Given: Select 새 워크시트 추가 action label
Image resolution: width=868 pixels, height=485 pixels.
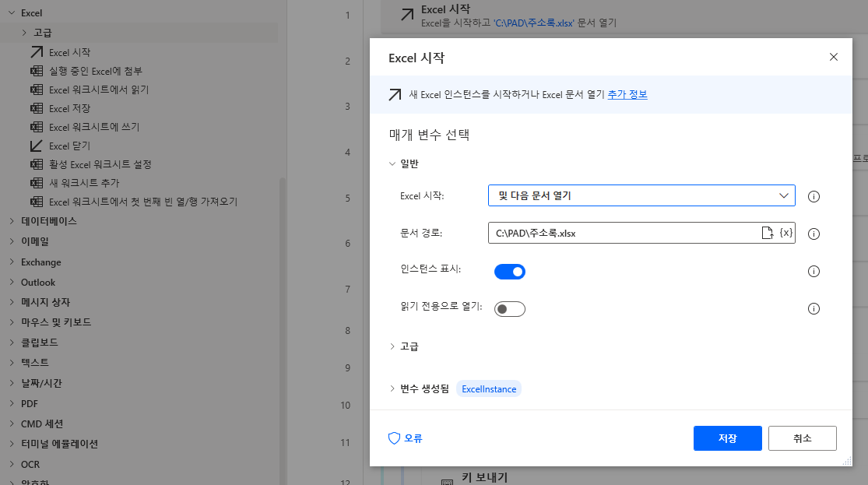Looking at the screenshot, I should tap(84, 183).
